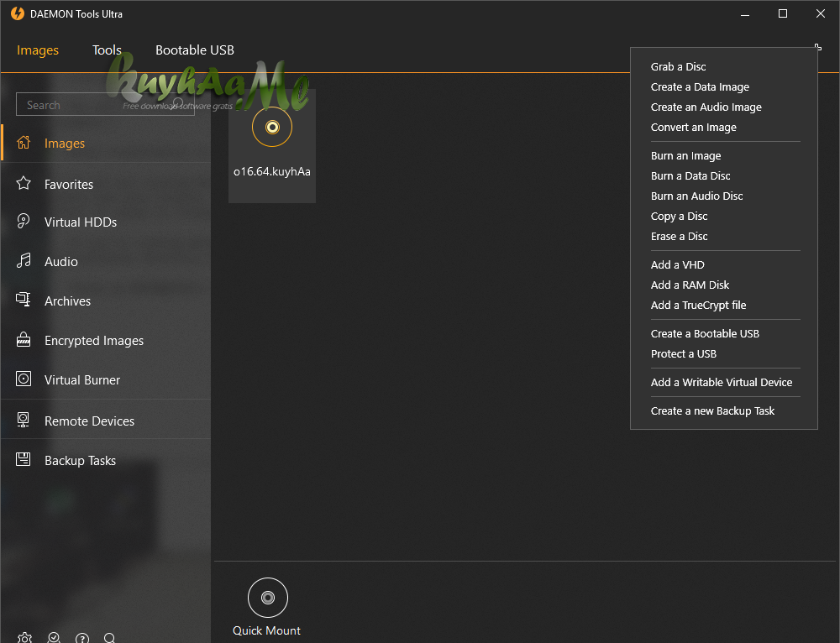Select the o16.64.kuyhAa image thumbnail
The image size is (840, 643).
pos(272,145)
